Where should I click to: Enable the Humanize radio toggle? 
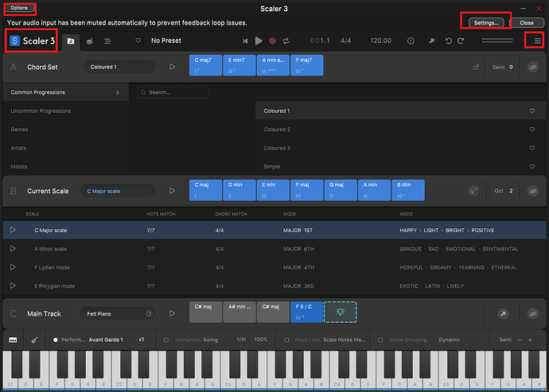(x=166, y=340)
